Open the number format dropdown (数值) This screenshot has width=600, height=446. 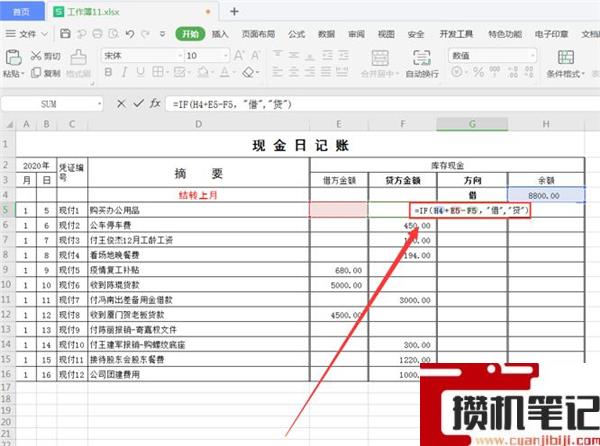pos(532,56)
